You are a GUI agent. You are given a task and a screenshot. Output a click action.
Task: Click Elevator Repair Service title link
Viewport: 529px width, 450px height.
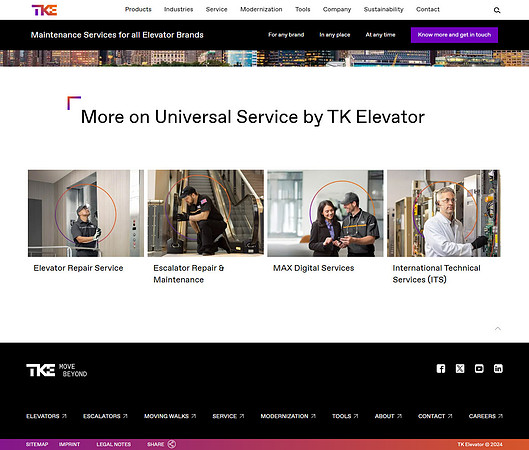pyautogui.click(x=78, y=268)
